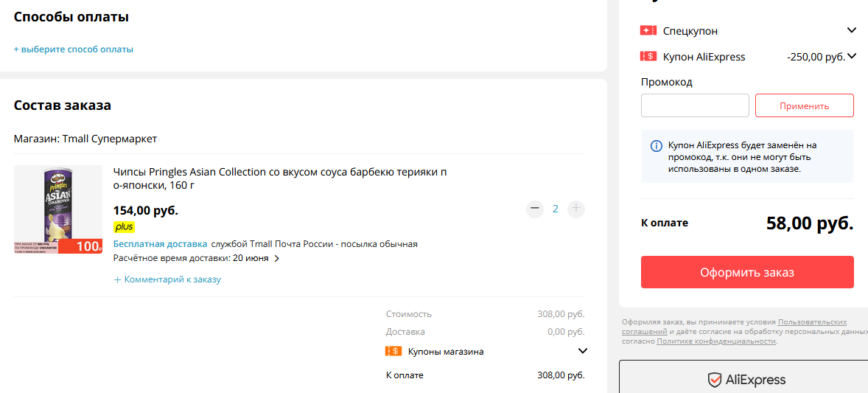Image resolution: width=868 pixels, height=393 pixels.
Task: Click the Оформить заказ button
Action: point(747,272)
